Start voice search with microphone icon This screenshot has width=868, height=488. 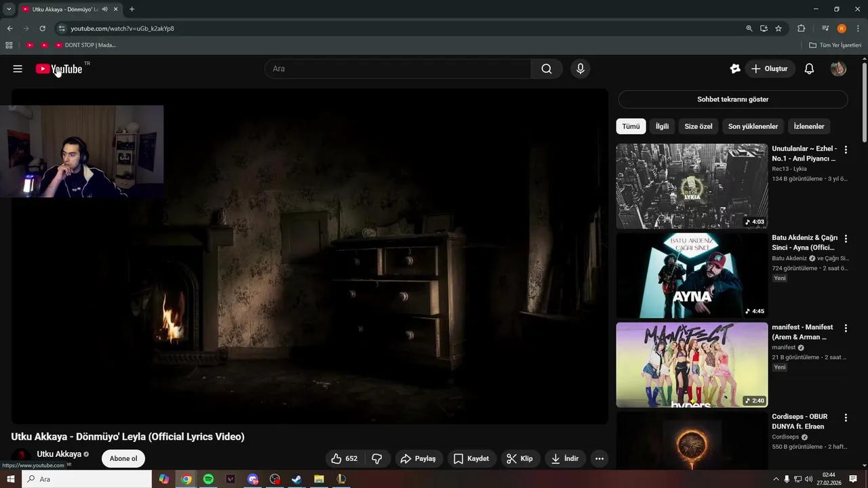point(580,68)
